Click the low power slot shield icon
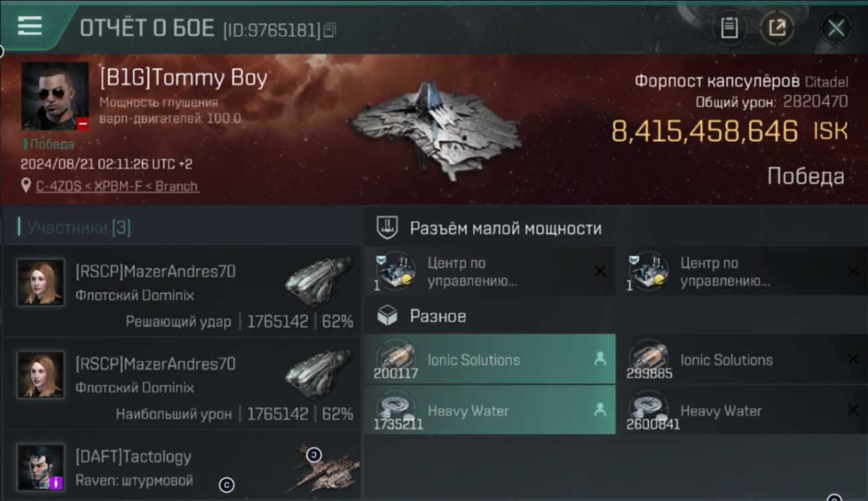868x501 pixels. 387,228
